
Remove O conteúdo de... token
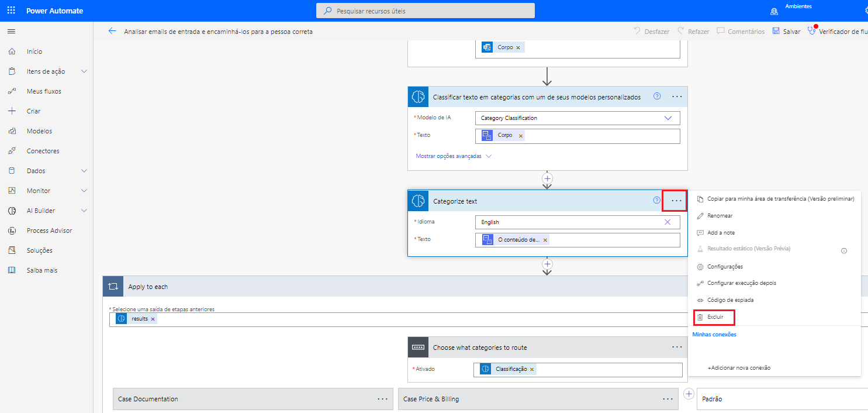pyautogui.click(x=545, y=240)
